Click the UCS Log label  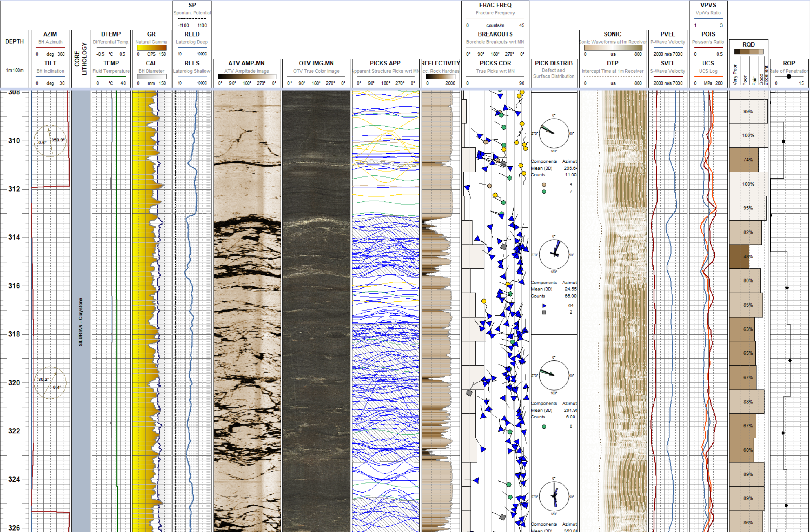point(709,71)
